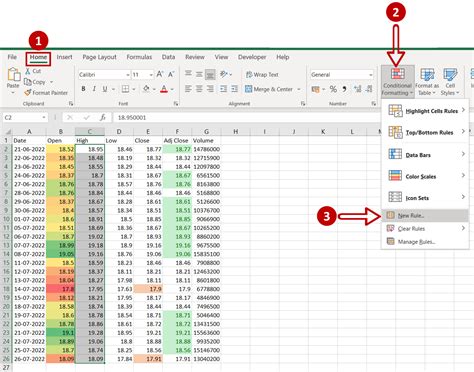474x372 pixels.
Task: Open the Font group dialog launcher
Action: [x=176, y=104]
